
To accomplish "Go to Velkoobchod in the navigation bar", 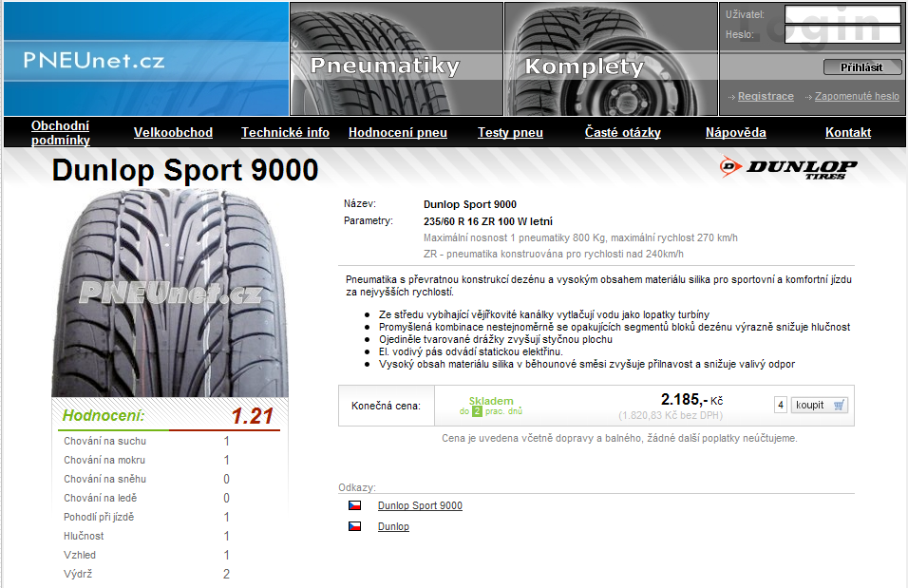I will [173, 133].
